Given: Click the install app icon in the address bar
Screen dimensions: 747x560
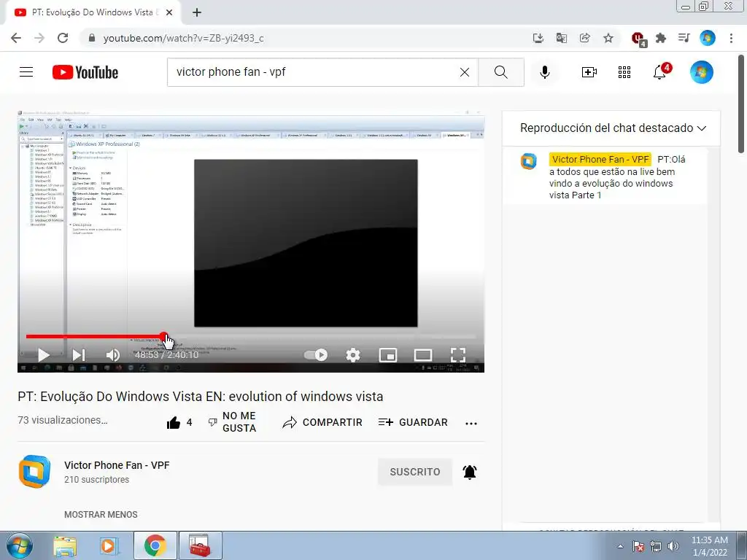Looking at the screenshot, I should pos(538,38).
